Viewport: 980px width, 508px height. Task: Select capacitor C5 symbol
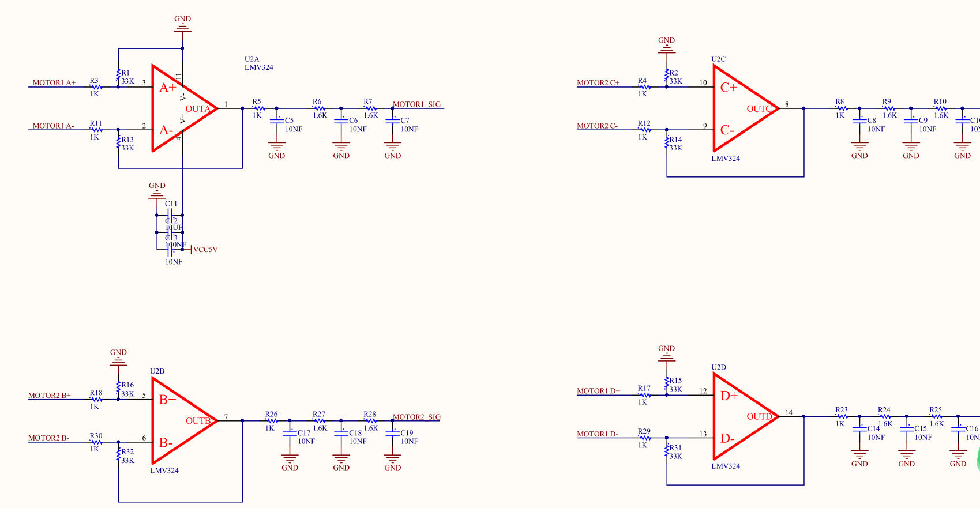coord(277,121)
